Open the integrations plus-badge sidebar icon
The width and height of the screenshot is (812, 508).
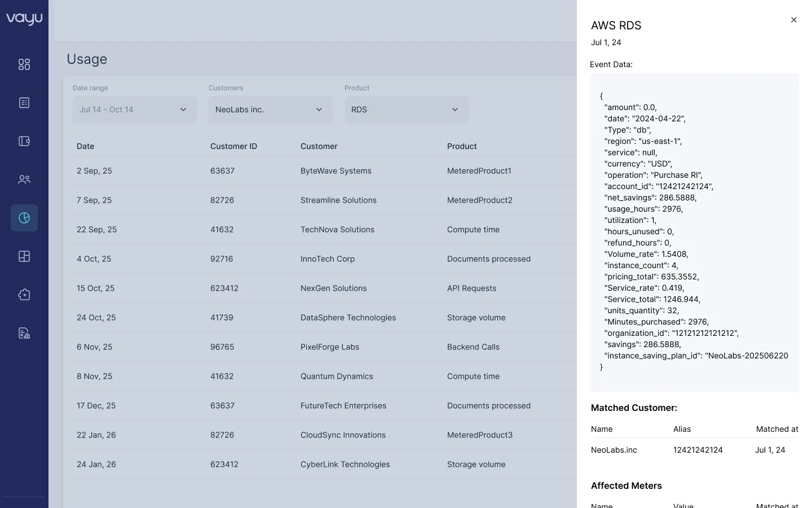(24, 295)
